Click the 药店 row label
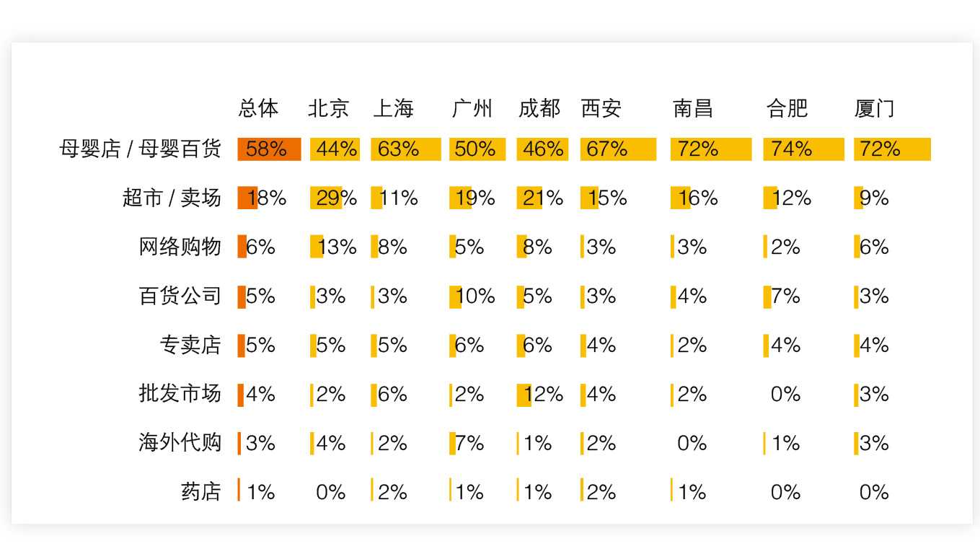This screenshot has height=554, width=980. pos(200,491)
